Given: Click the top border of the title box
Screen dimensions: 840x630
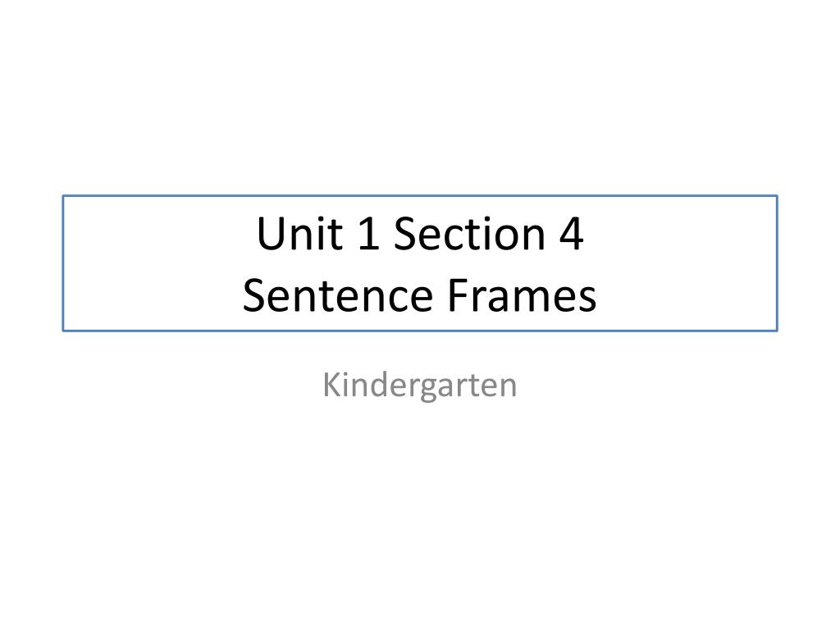Looking at the screenshot, I should click(x=419, y=196).
